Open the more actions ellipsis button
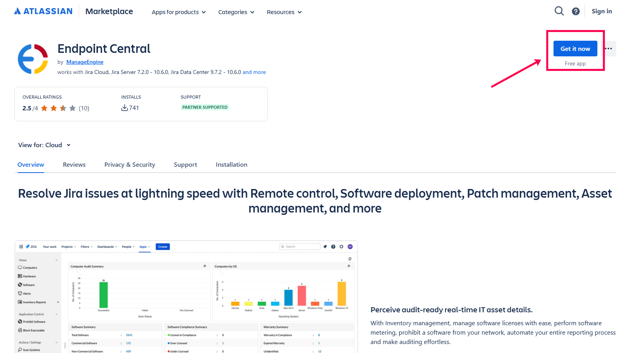This screenshot has height=353, width=644. click(x=608, y=49)
